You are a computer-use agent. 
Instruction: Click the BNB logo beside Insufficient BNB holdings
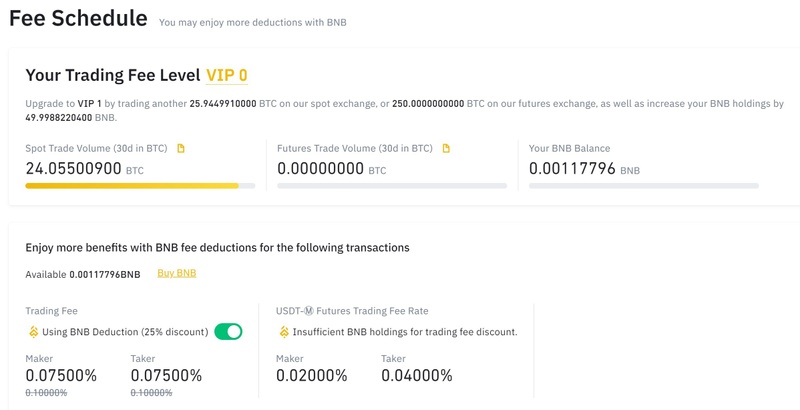click(284, 332)
